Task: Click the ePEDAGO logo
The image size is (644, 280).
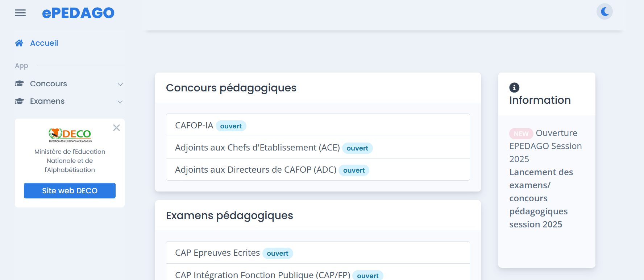Action: point(78,13)
